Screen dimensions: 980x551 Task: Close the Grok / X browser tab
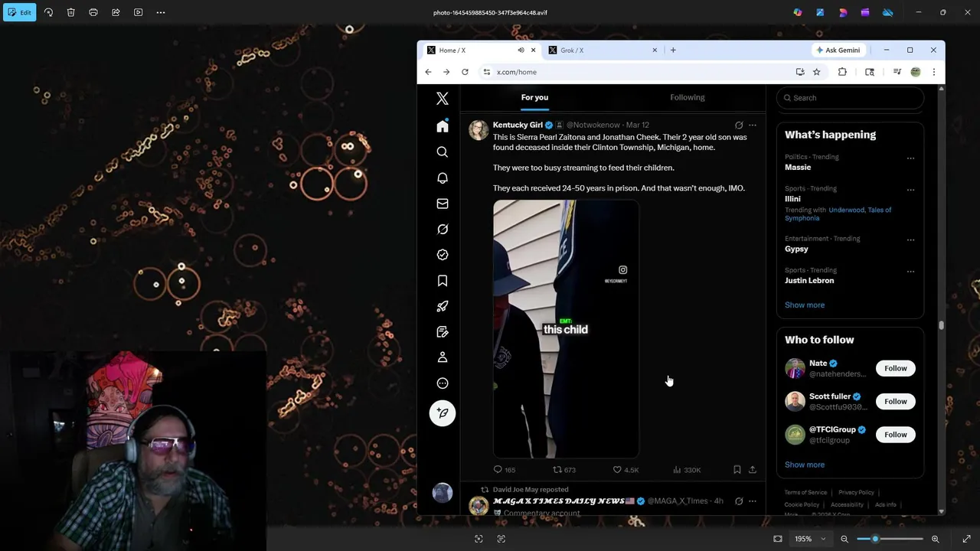(655, 51)
